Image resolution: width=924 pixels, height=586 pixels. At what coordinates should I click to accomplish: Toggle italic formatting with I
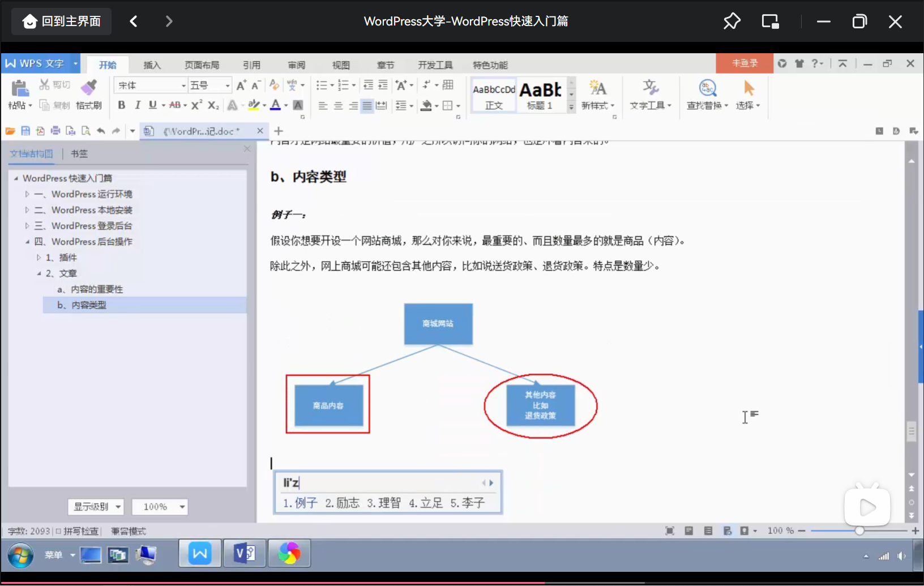coord(137,105)
